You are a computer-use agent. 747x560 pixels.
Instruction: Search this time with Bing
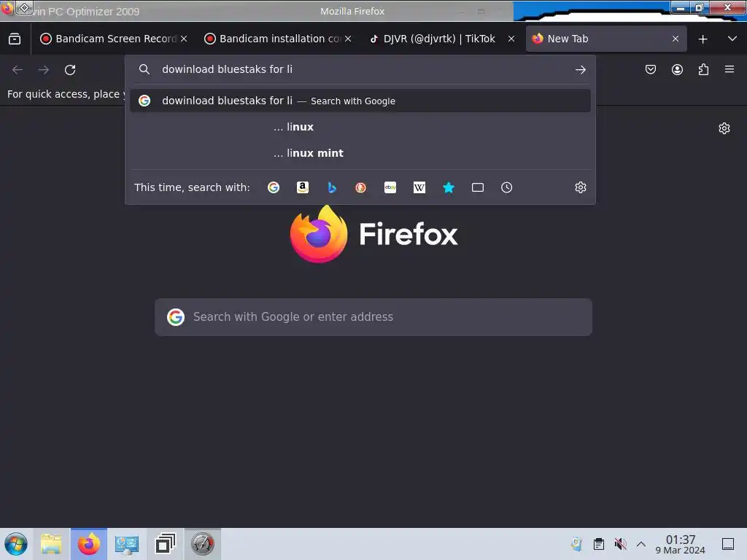pyautogui.click(x=332, y=187)
